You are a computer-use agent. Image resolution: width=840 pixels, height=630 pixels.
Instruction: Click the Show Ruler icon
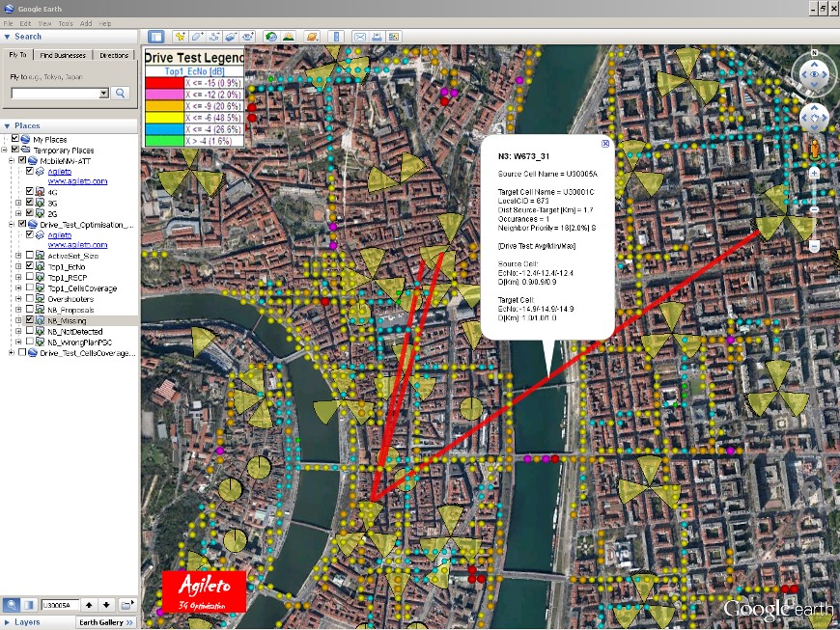336,37
